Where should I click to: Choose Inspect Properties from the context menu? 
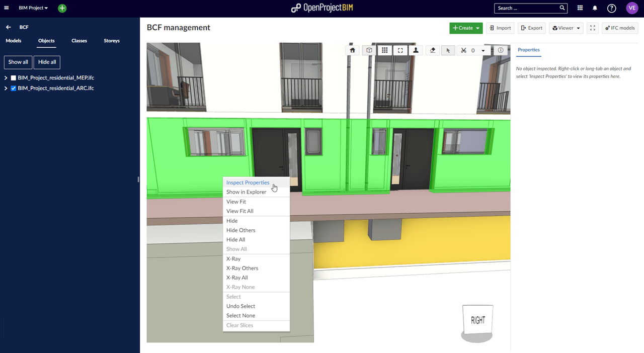coord(248,183)
